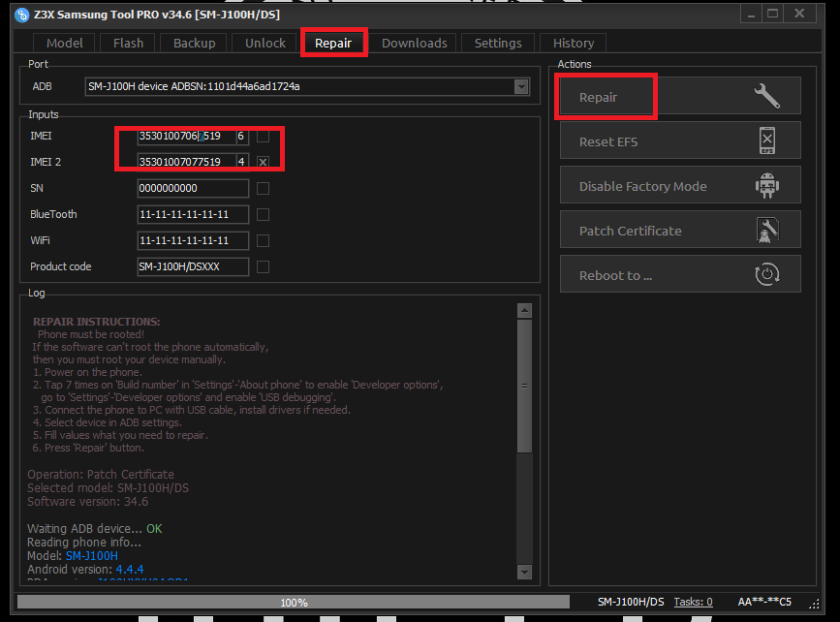Click the wrench icon on Repair action
The height and width of the screenshot is (622, 840).
click(x=767, y=97)
